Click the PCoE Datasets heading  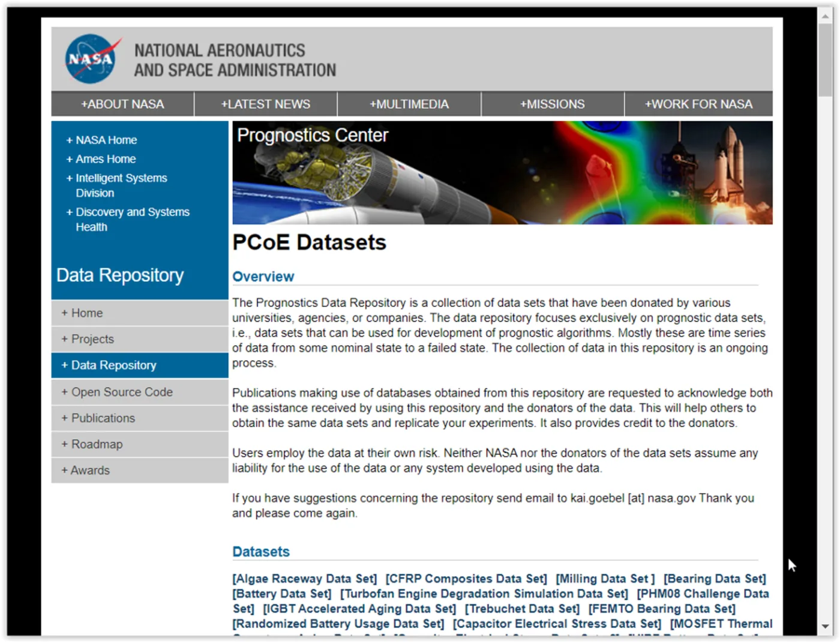309,242
